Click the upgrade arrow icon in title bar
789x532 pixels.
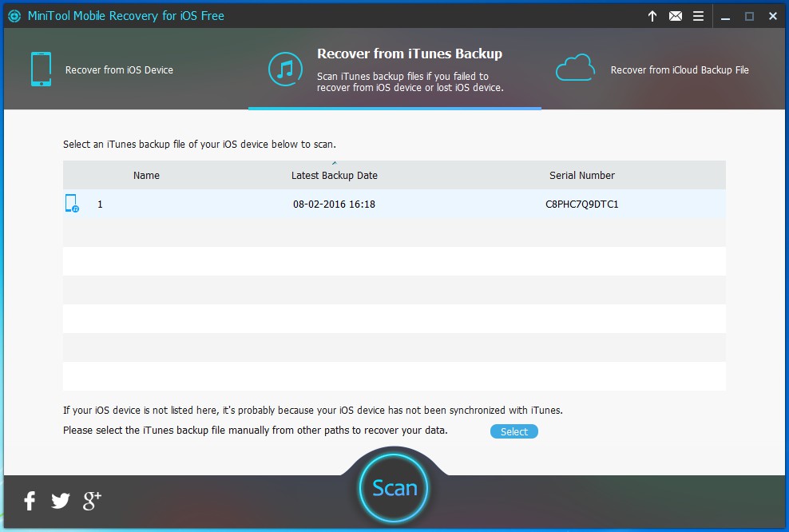pyautogui.click(x=652, y=16)
